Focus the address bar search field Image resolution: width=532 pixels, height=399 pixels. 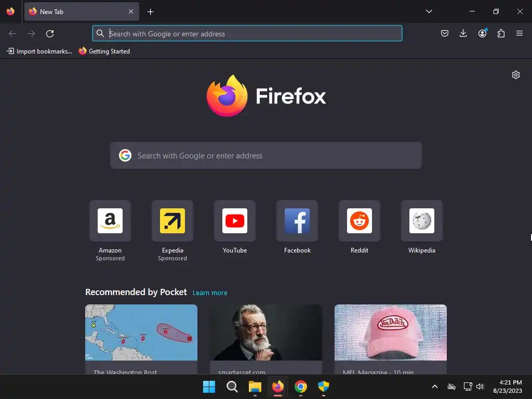pos(247,34)
